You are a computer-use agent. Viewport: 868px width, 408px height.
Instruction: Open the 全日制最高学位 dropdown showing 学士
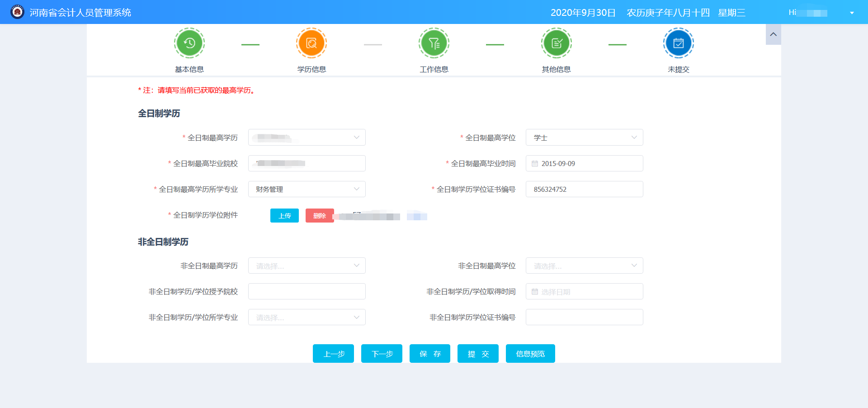[x=584, y=137]
